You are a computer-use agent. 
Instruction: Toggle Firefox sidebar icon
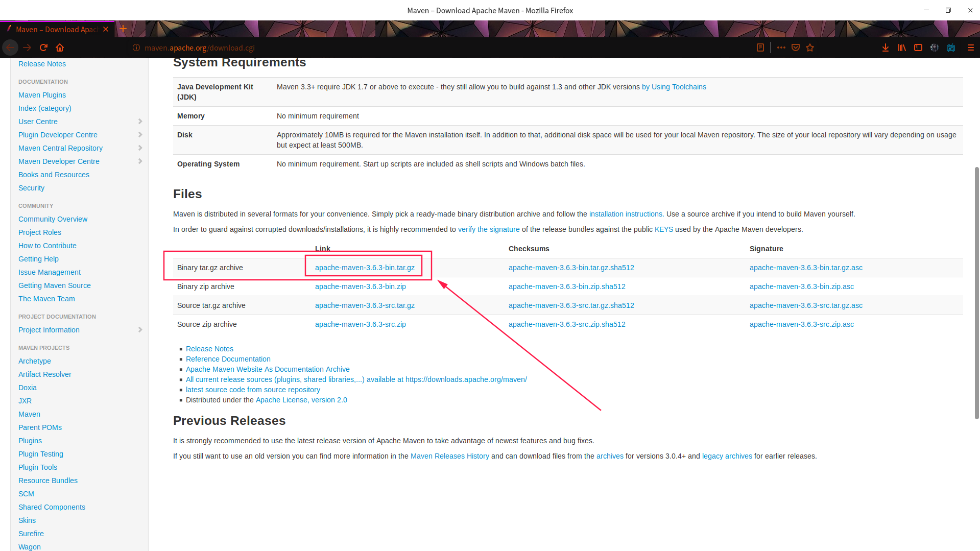click(x=918, y=47)
